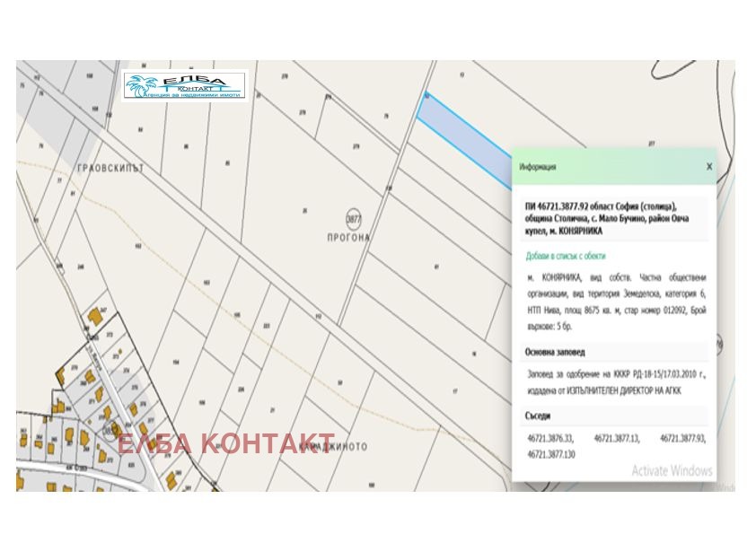Click the 'Activate Windows' watermark text
The height and width of the screenshot is (534, 756).
tap(672, 471)
